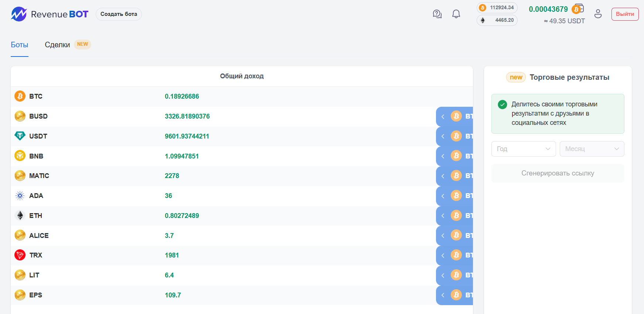
Task: Click the TRX coin icon
Action: (x=20, y=255)
